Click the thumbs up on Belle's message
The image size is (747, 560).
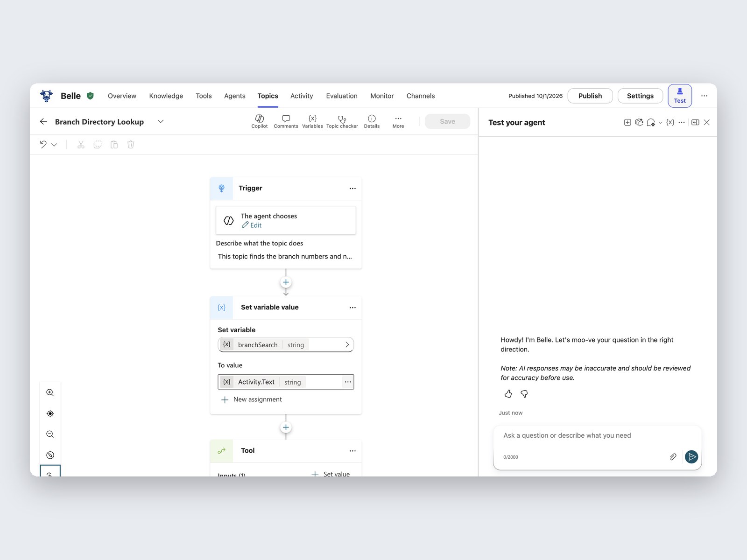pos(508,394)
